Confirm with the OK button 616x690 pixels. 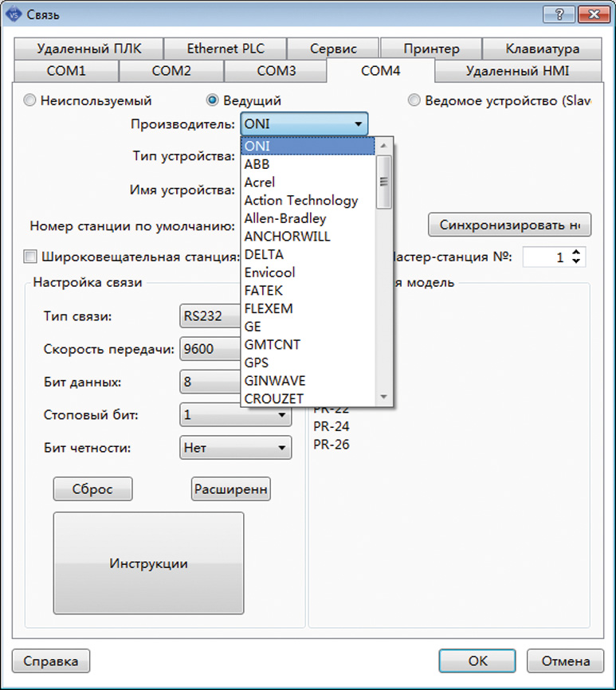[x=478, y=661]
